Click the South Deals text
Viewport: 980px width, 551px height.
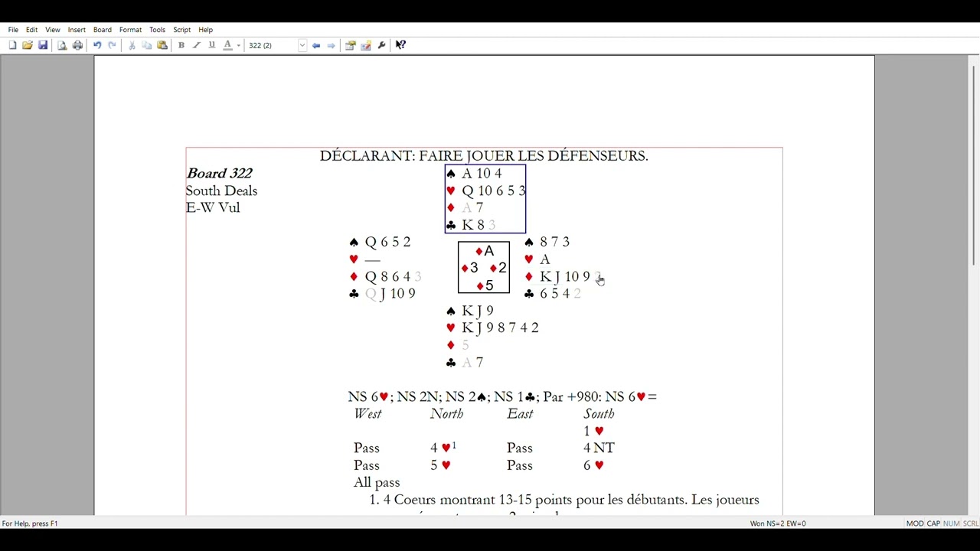pos(221,191)
